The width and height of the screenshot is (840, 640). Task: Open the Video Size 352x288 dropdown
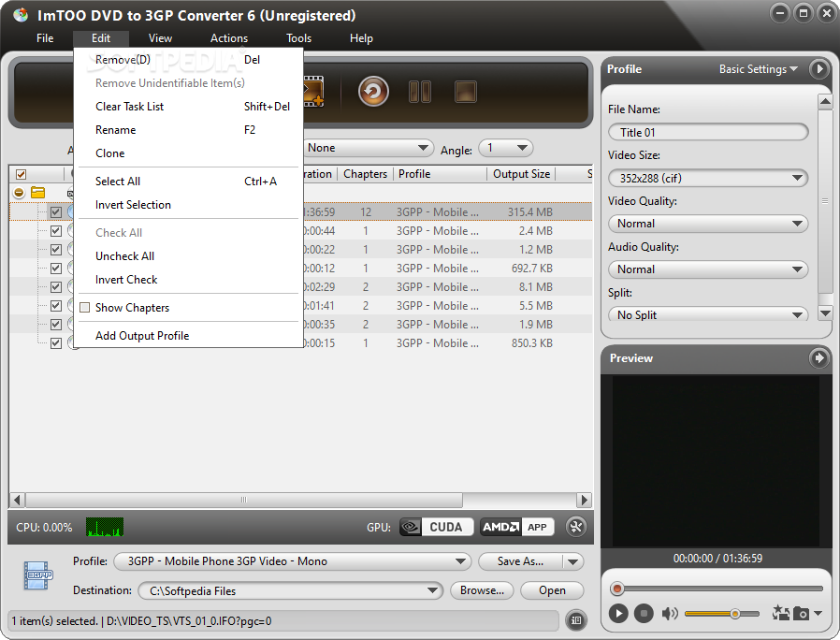click(x=708, y=178)
